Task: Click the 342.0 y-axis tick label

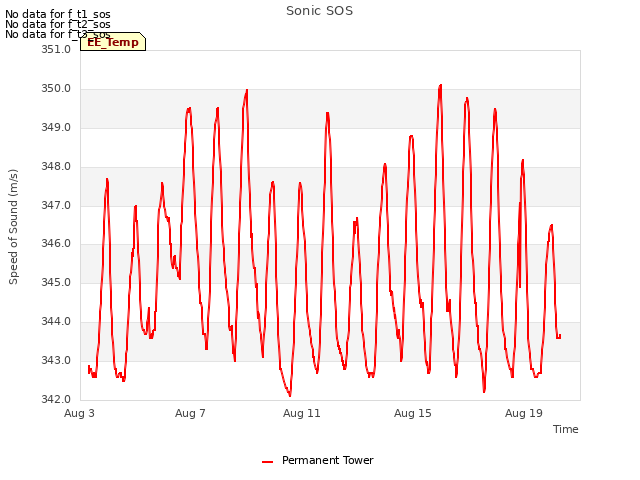Action: 56,399
